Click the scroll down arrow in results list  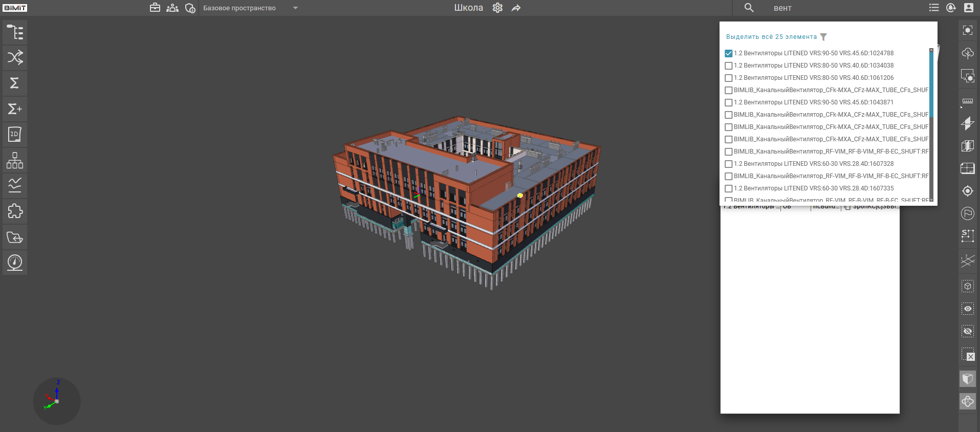pos(931,200)
